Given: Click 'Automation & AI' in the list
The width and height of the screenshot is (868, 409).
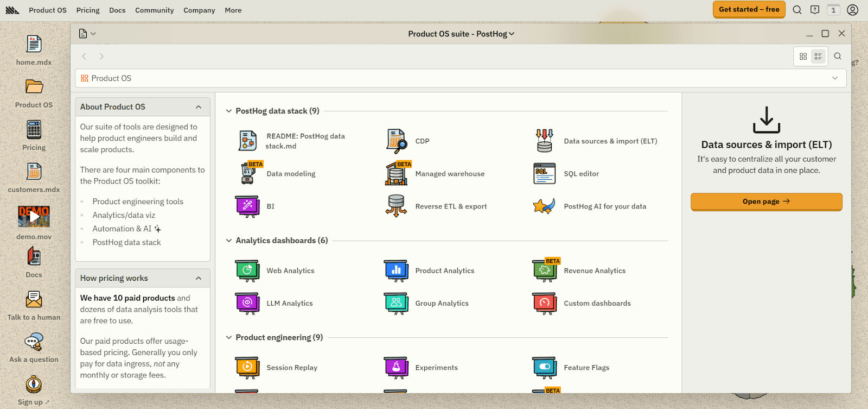Looking at the screenshot, I should pos(127,229).
